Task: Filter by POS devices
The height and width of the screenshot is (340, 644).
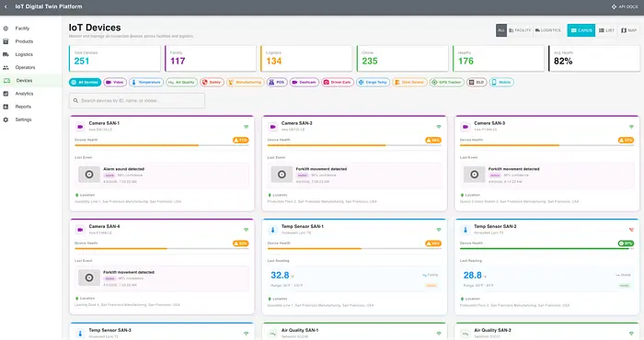Action: click(x=277, y=83)
